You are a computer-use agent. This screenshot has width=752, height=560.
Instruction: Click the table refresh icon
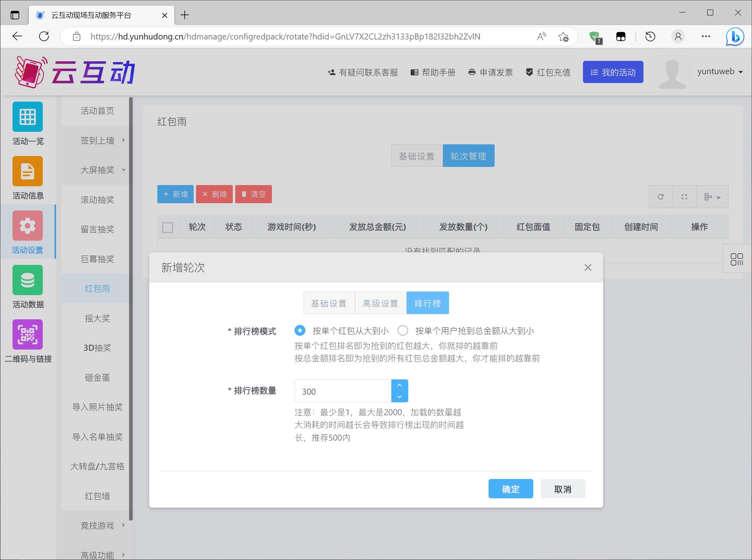click(x=660, y=197)
